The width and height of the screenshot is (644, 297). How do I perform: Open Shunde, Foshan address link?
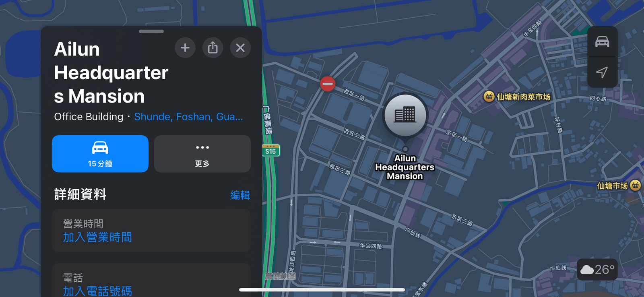coord(188,117)
